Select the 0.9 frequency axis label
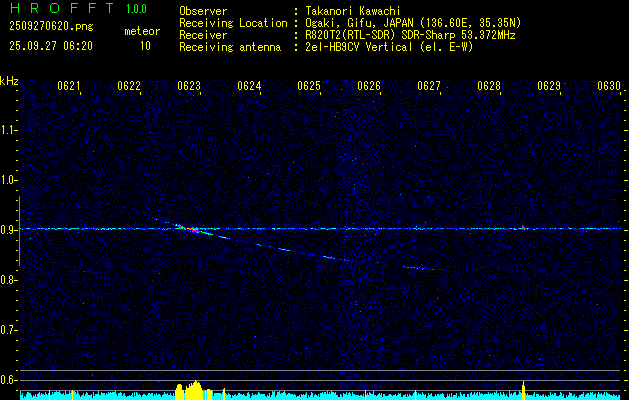This screenshot has width=629, height=400. 9,230
